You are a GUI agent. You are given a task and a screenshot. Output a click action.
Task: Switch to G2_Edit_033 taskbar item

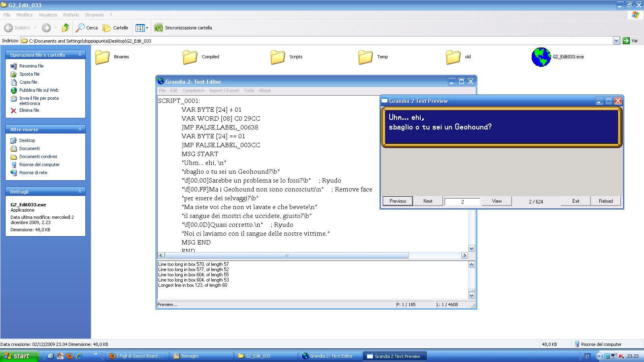pos(266,356)
